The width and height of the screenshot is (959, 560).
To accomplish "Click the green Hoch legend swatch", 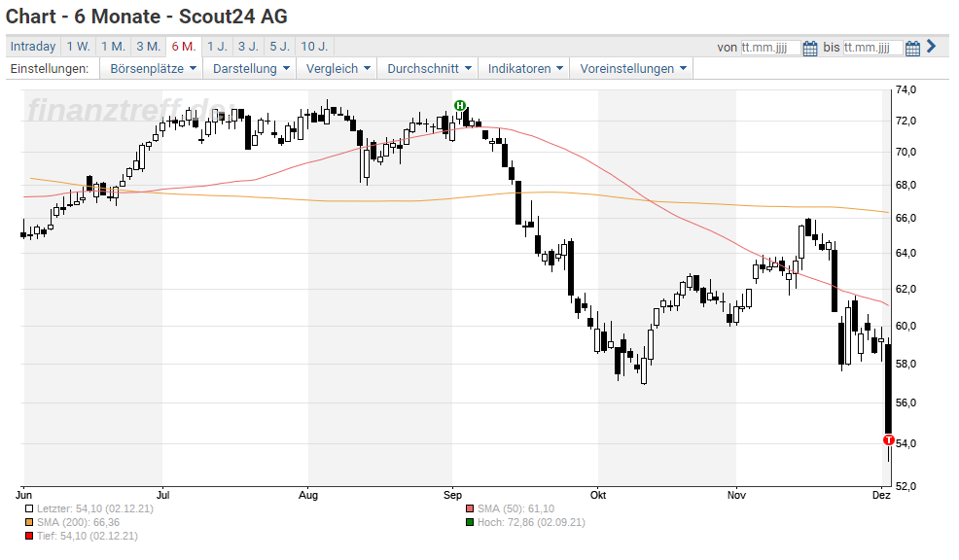I will point(470,523).
